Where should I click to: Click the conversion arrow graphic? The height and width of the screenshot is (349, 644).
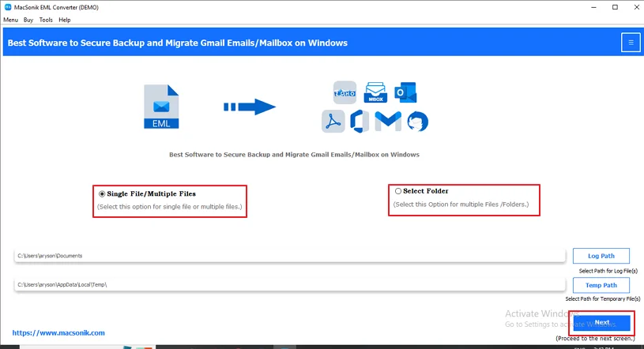250,107
